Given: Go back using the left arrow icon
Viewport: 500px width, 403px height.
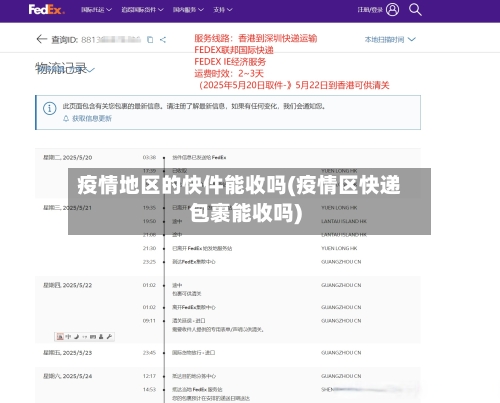Looking at the screenshot, I should (x=41, y=39).
